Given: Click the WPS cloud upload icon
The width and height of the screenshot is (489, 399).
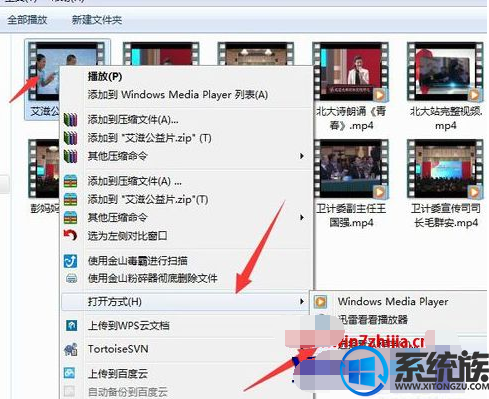Looking at the screenshot, I should click(x=71, y=325).
